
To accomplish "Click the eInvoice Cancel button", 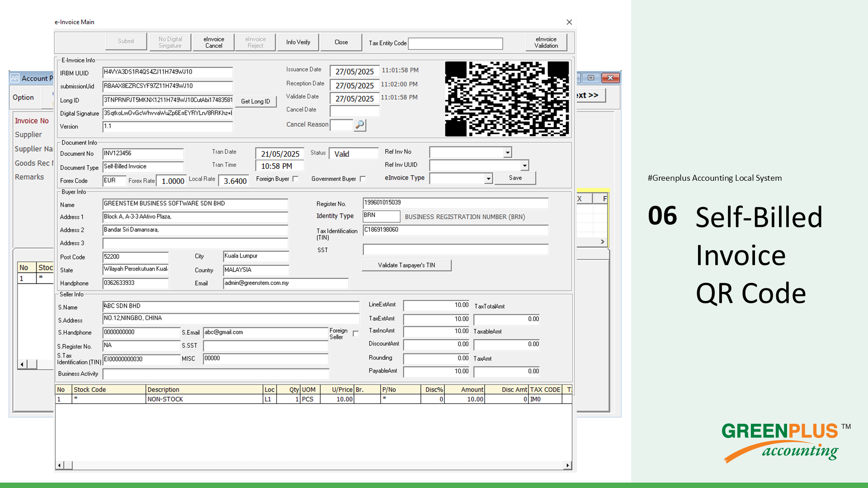I will pyautogui.click(x=214, y=42).
